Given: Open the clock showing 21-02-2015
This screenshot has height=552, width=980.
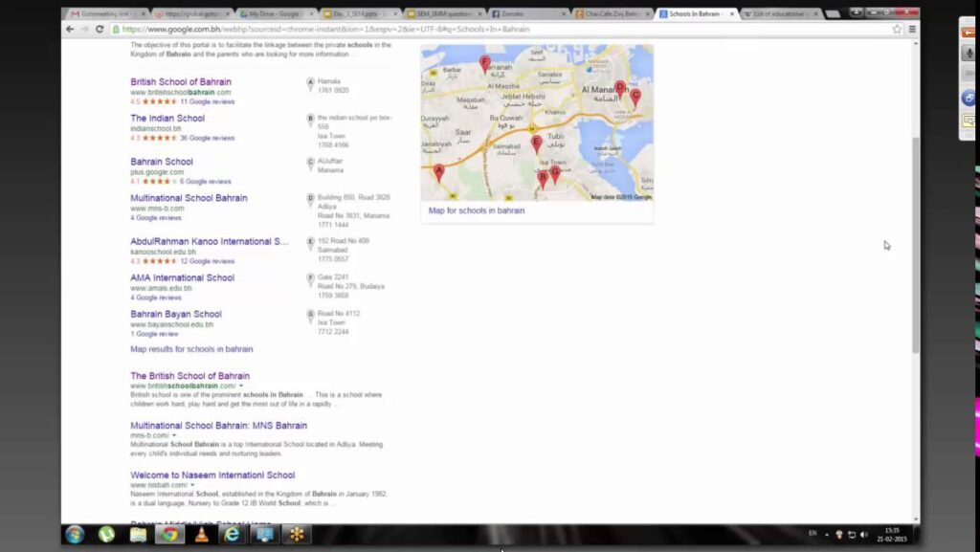Looking at the screenshot, I should pos(892,535).
